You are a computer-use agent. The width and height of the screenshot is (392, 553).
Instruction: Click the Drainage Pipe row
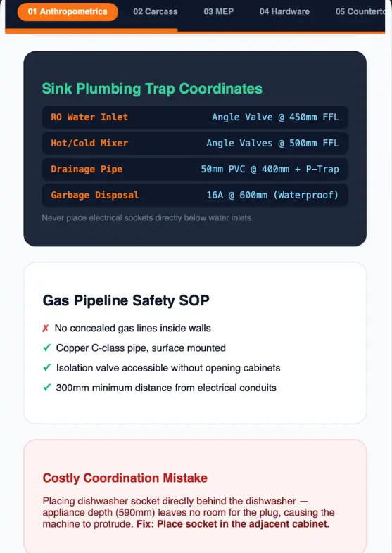click(x=195, y=169)
